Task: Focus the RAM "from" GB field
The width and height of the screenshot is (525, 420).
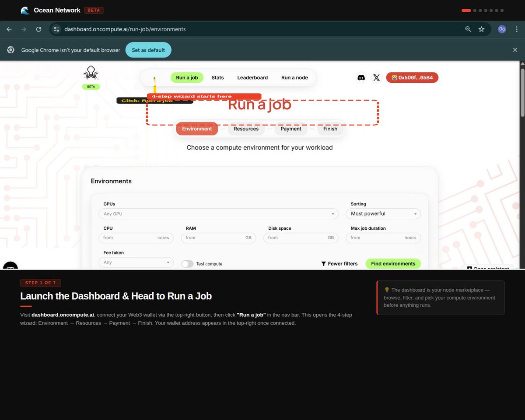Action: click(218, 238)
